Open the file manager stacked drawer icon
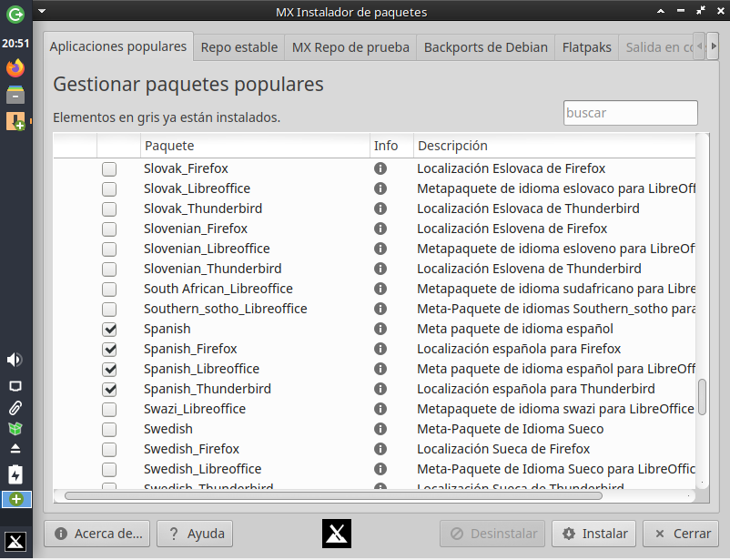The width and height of the screenshot is (730, 560). click(15, 95)
